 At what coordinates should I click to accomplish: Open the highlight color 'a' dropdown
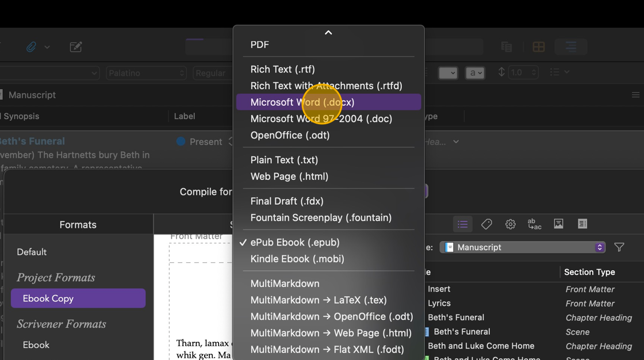475,73
